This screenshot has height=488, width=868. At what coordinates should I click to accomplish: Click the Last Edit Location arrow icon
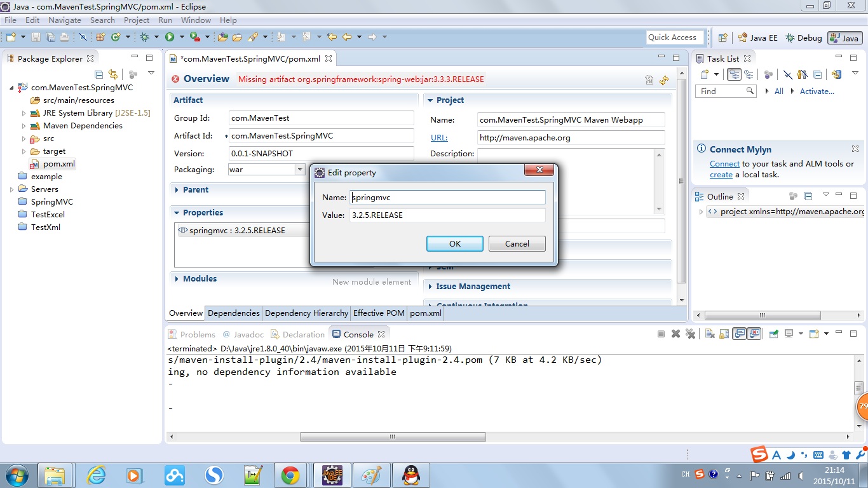pyautogui.click(x=332, y=37)
